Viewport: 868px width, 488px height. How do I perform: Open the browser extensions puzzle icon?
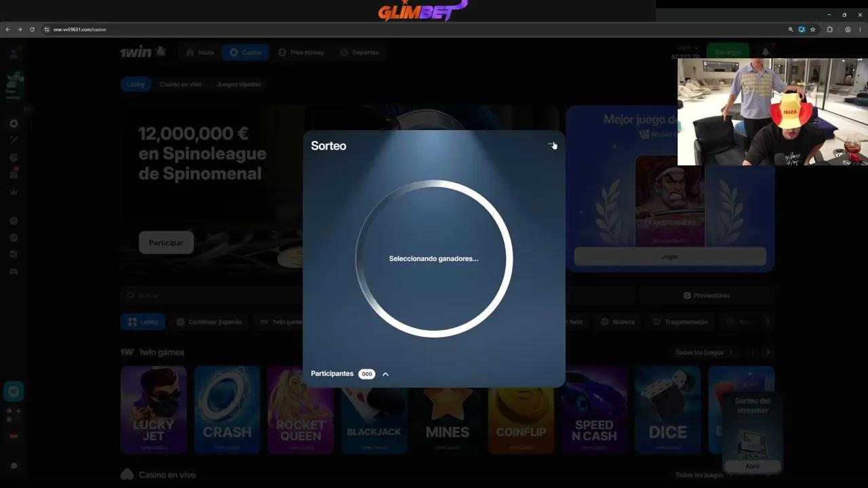coord(829,30)
